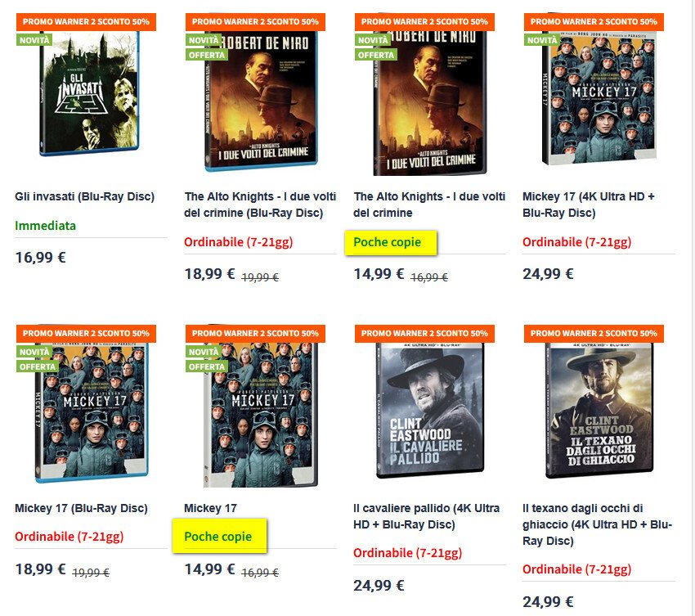Open the "Il texano dagli occhi di ghiaccio" title
The width and height of the screenshot is (695, 616).
[x=597, y=524]
